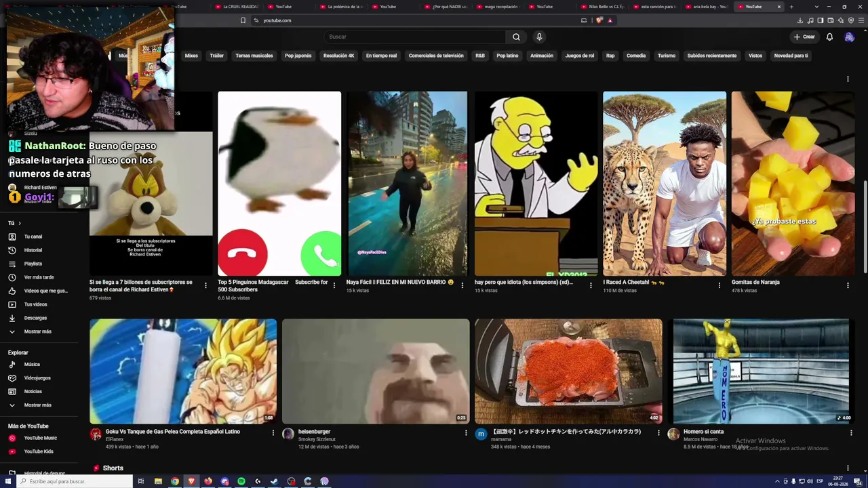Image resolution: width=868 pixels, height=488 pixels.
Task: Select the Subidos recientemente chip
Action: point(712,56)
